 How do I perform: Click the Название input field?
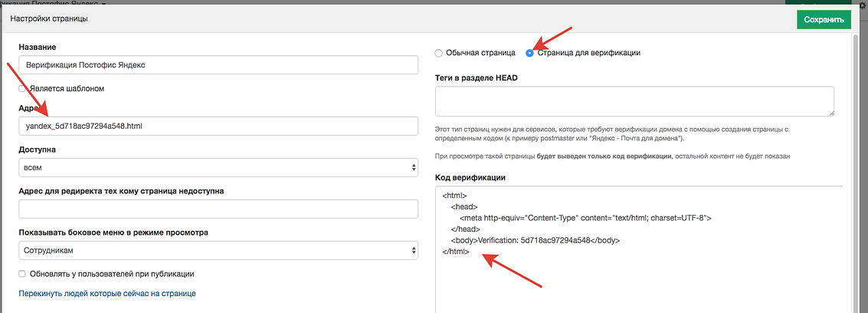pos(218,64)
